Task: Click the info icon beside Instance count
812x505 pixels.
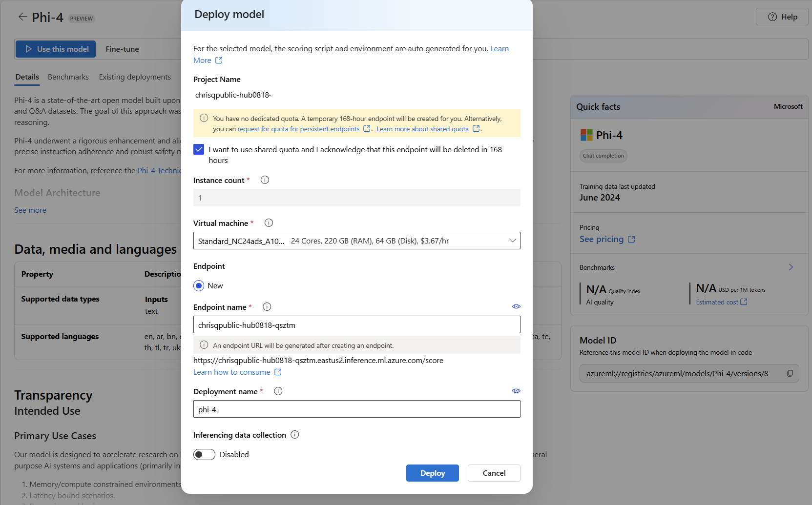Action: point(265,180)
